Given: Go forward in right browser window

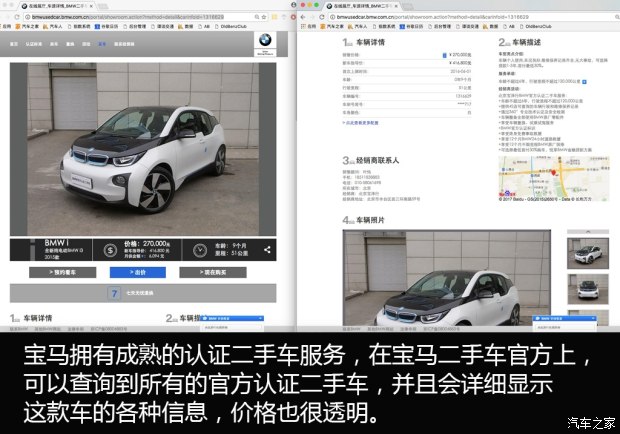Looking at the screenshot, I should (312, 17).
